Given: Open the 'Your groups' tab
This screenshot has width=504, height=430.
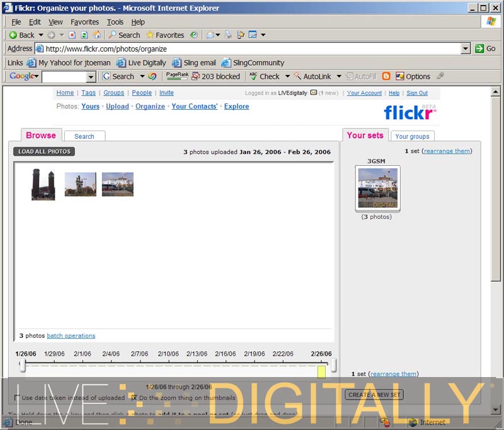Looking at the screenshot, I should [x=412, y=136].
